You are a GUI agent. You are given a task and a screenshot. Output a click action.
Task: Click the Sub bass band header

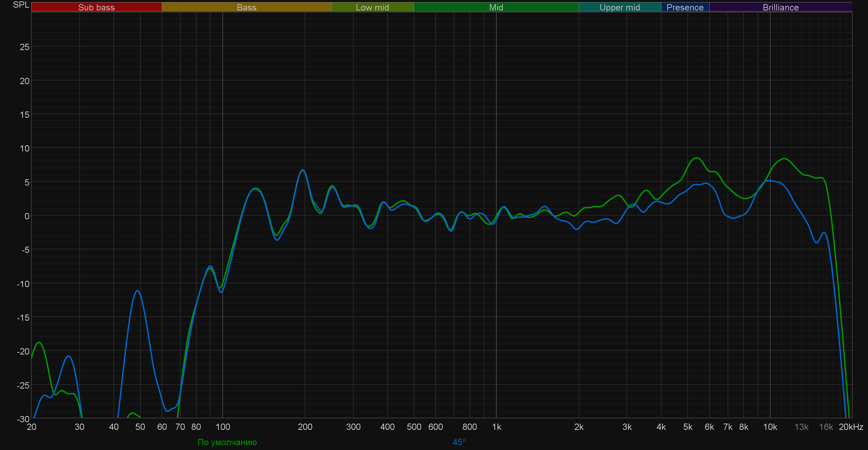pyautogui.click(x=96, y=7)
